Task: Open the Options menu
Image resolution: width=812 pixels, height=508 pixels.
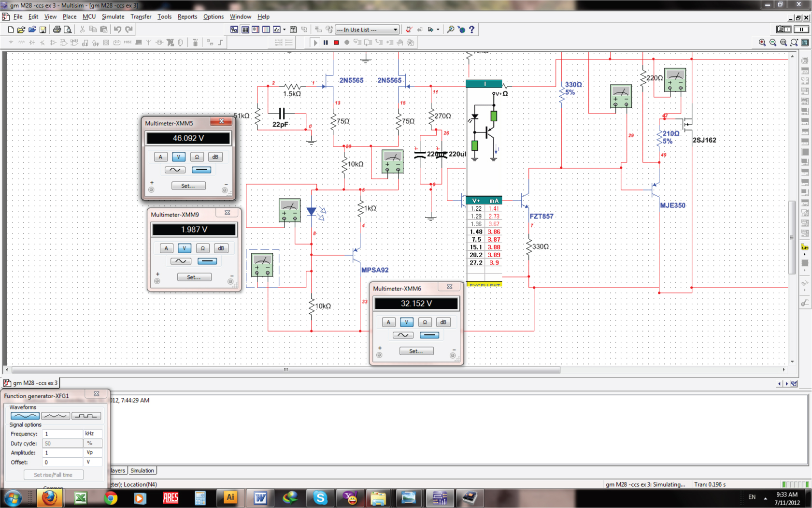Action: click(x=214, y=16)
